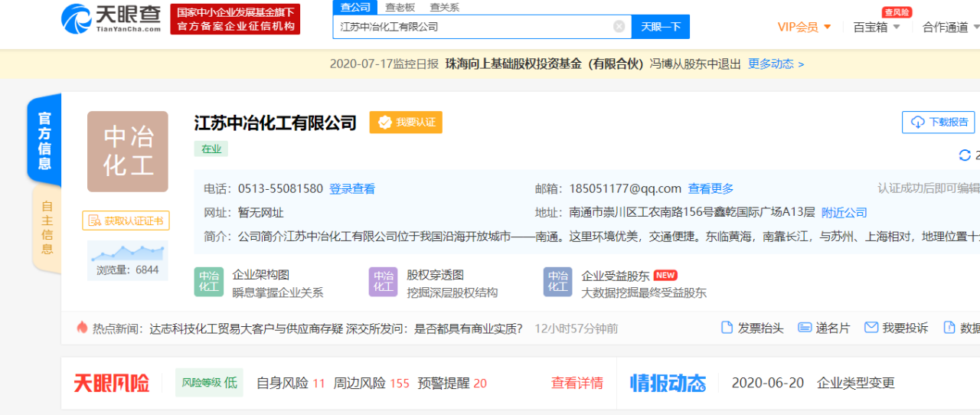Click the 企业受益股东 title text

616,275
